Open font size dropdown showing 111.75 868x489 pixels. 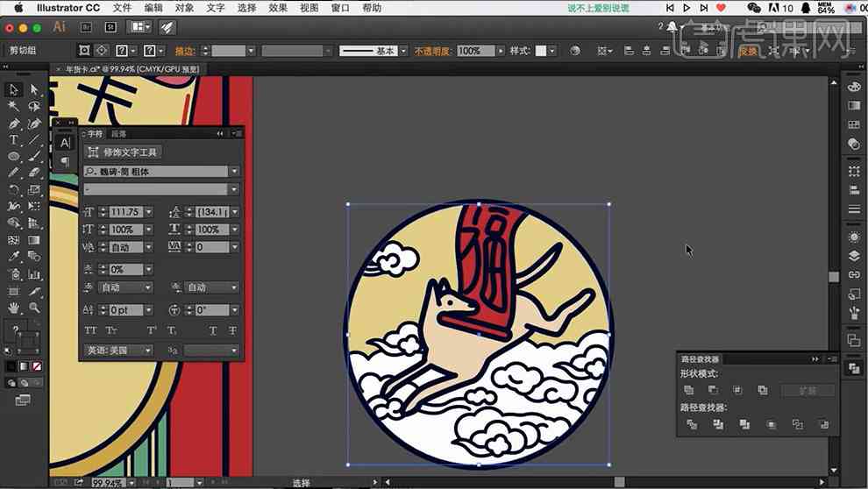coord(149,212)
